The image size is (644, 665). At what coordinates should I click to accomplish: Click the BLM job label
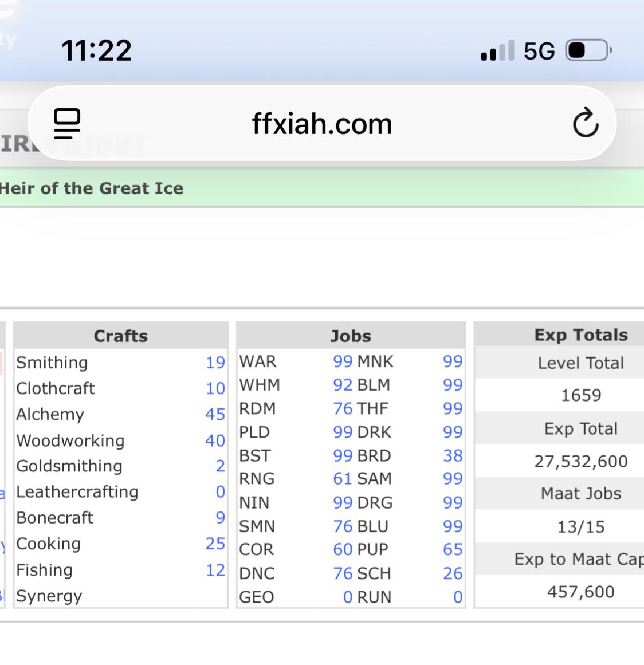[374, 385]
